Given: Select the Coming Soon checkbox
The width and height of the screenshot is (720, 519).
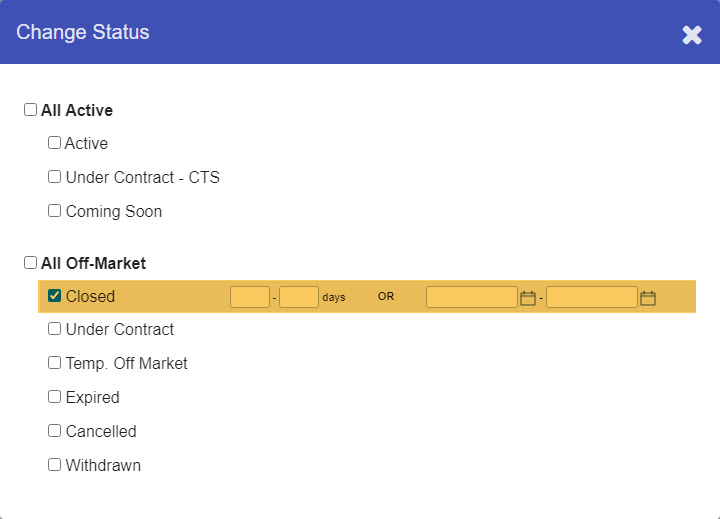Looking at the screenshot, I should coord(54,211).
